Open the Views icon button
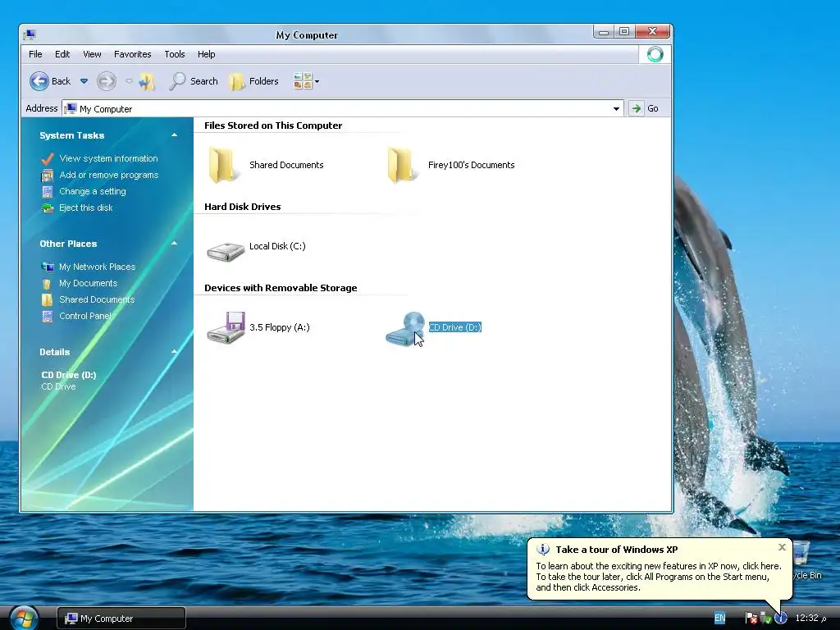The image size is (840, 630). coord(303,81)
